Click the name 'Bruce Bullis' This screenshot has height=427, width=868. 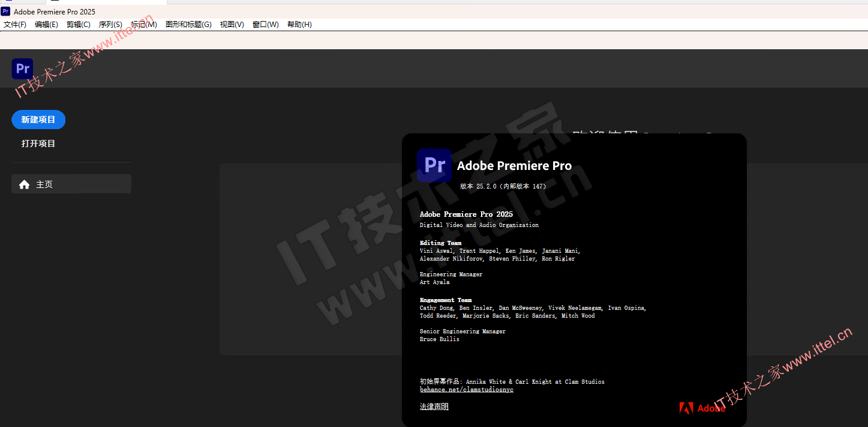tap(440, 339)
